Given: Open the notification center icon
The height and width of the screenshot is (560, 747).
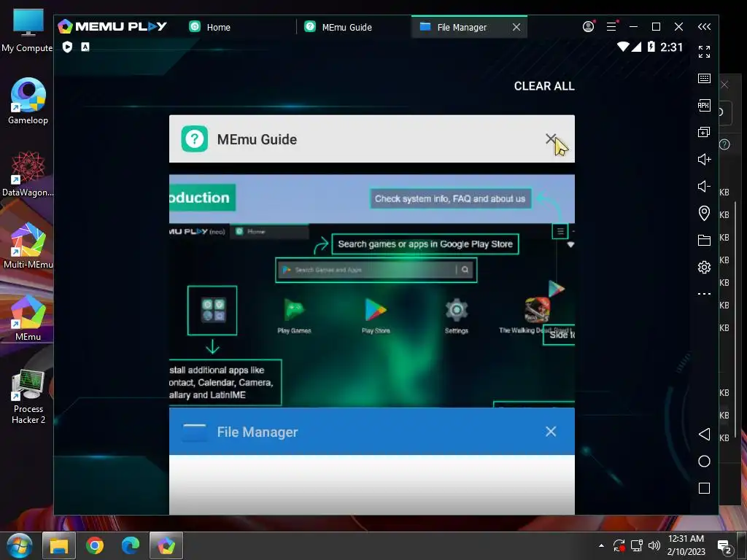Looking at the screenshot, I should (x=724, y=547).
